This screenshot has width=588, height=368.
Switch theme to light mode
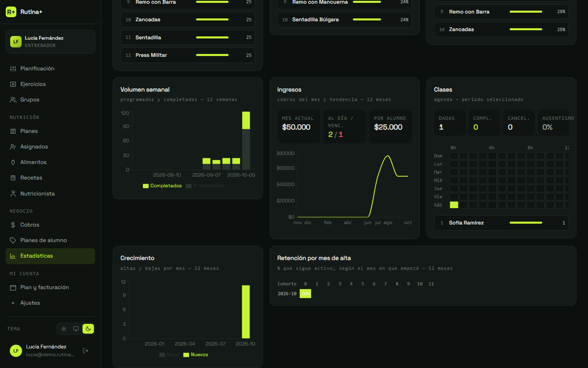[x=64, y=329]
